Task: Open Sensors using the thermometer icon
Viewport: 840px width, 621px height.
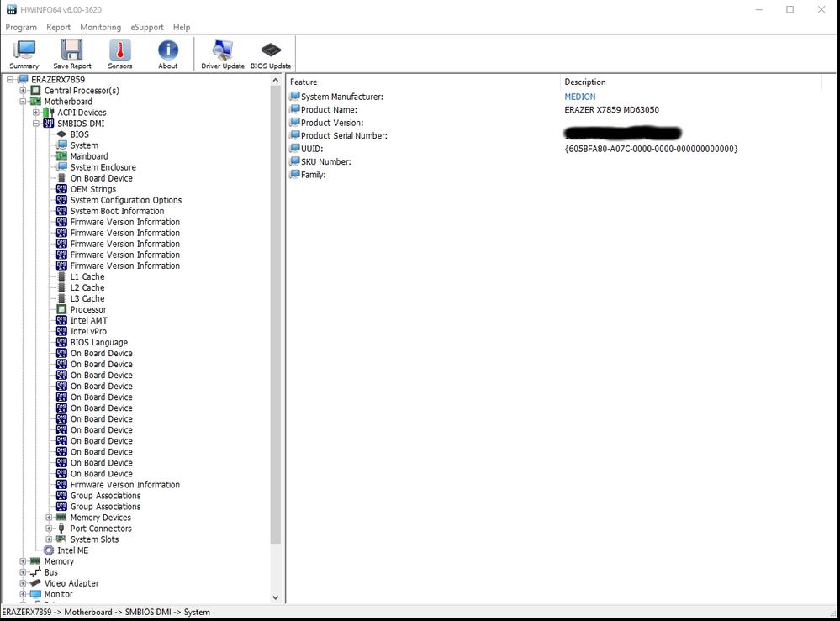Action: tap(119, 53)
